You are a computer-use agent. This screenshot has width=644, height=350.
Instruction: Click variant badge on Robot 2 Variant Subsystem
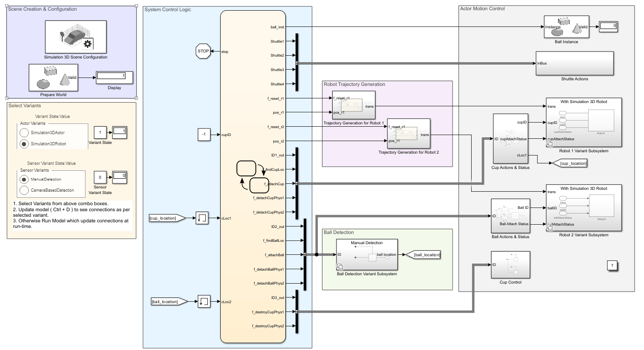pos(550,227)
